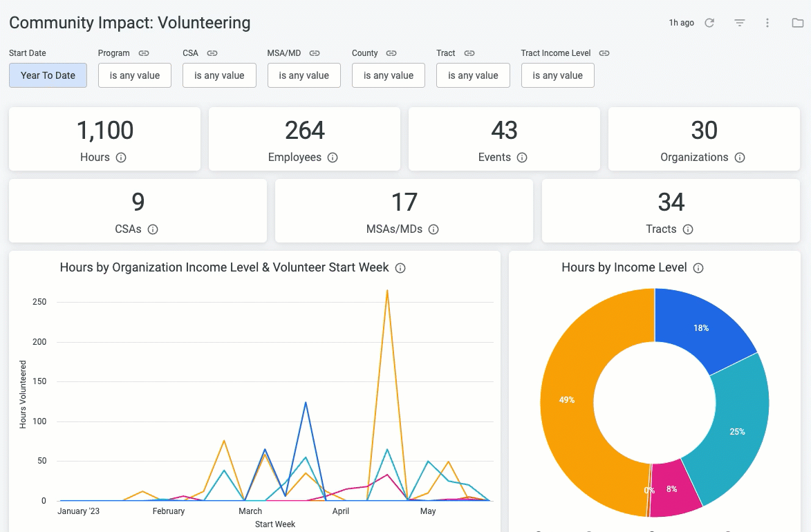Screen dimensions: 811x532
Task: Click the dark blue peak near 125 hours
Action: (306, 403)
